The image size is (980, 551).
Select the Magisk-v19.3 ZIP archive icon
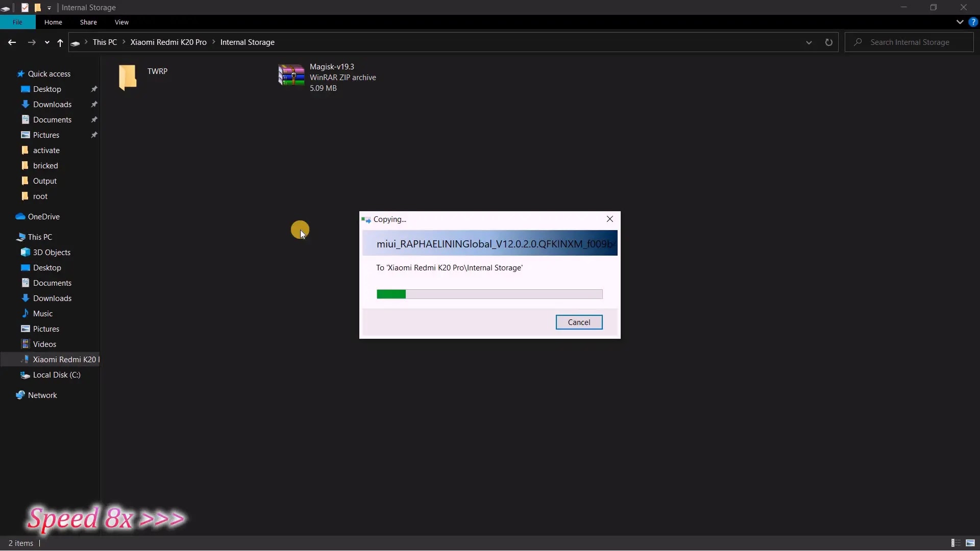tap(291, 76)
